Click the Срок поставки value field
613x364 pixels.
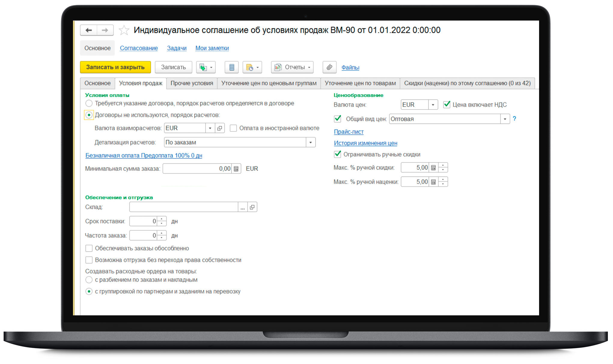[x=143, y=221]
